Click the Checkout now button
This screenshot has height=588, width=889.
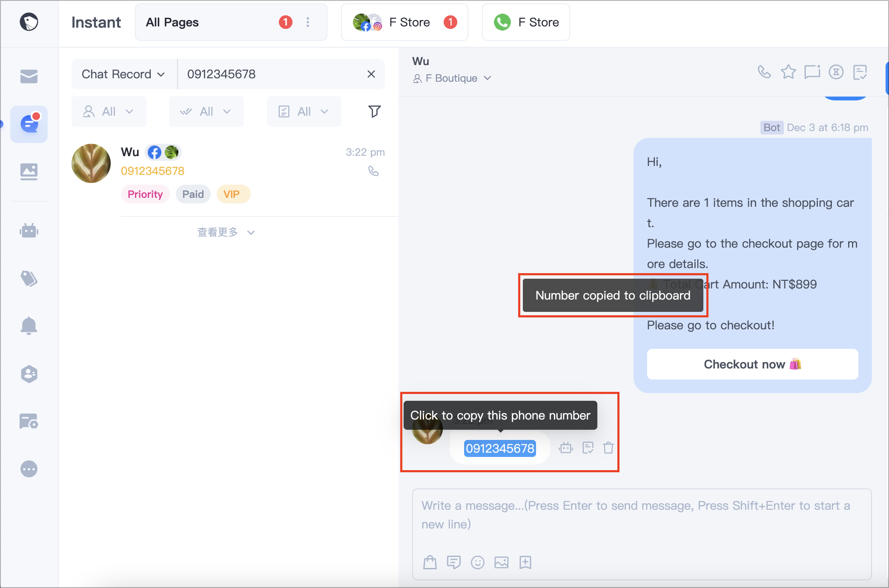tap(752, 364)
